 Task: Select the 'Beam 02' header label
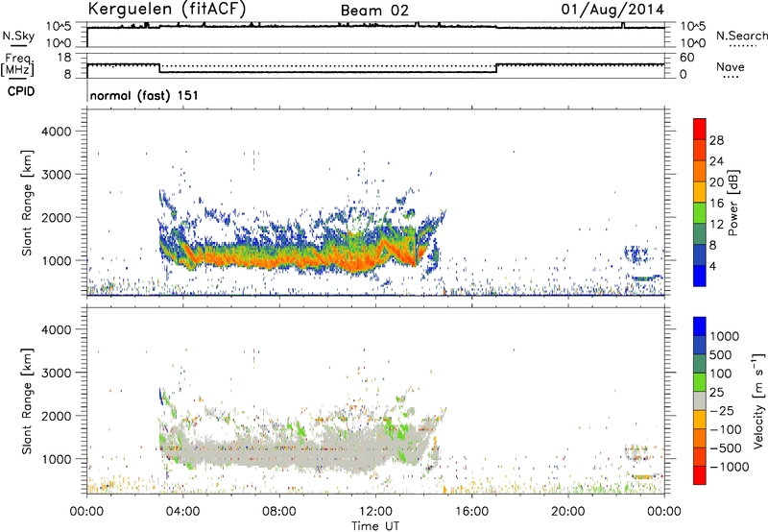pos(374,11)
